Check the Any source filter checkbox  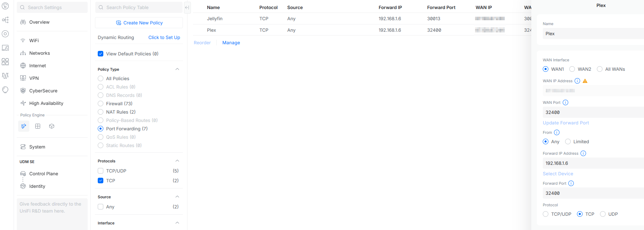coord(101,207)
